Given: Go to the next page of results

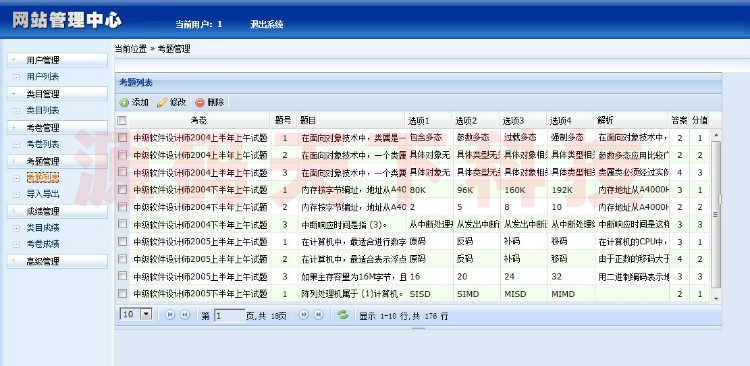Looking at the screenshot, I should [304, 314].
